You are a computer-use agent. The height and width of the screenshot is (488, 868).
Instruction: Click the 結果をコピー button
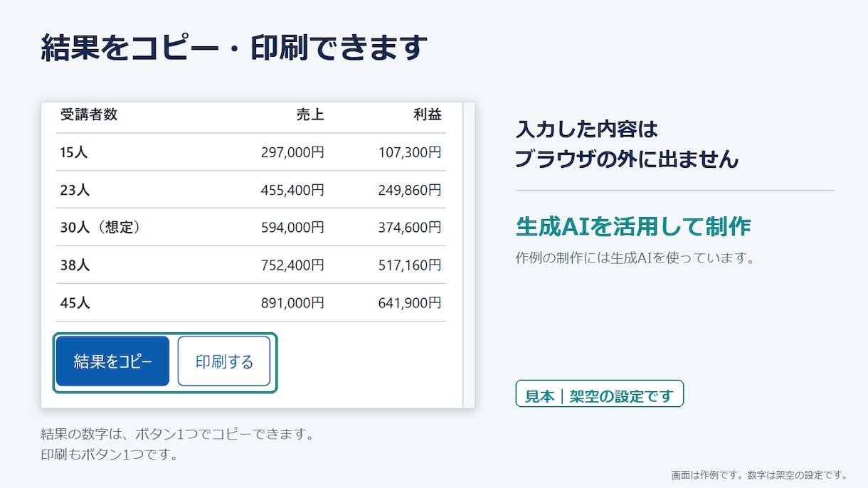click(112, 361)
